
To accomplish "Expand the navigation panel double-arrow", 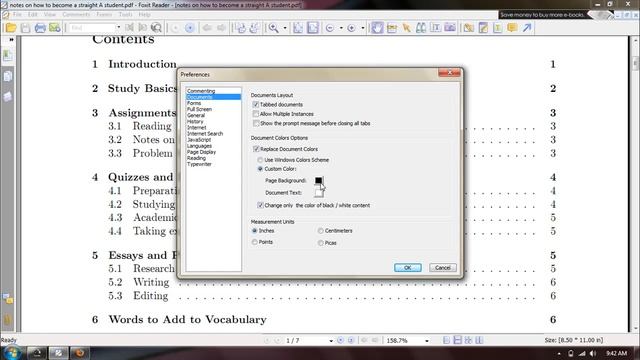I will point(11,40).
